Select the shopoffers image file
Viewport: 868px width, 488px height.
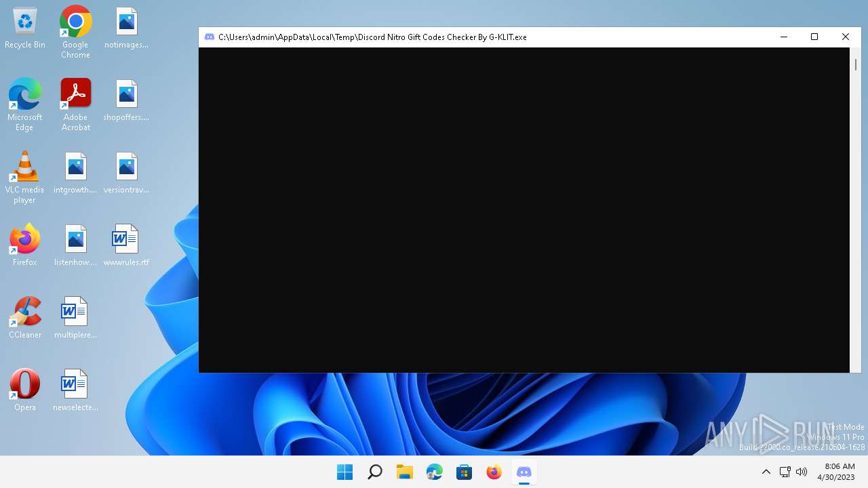tap(126, 101)
